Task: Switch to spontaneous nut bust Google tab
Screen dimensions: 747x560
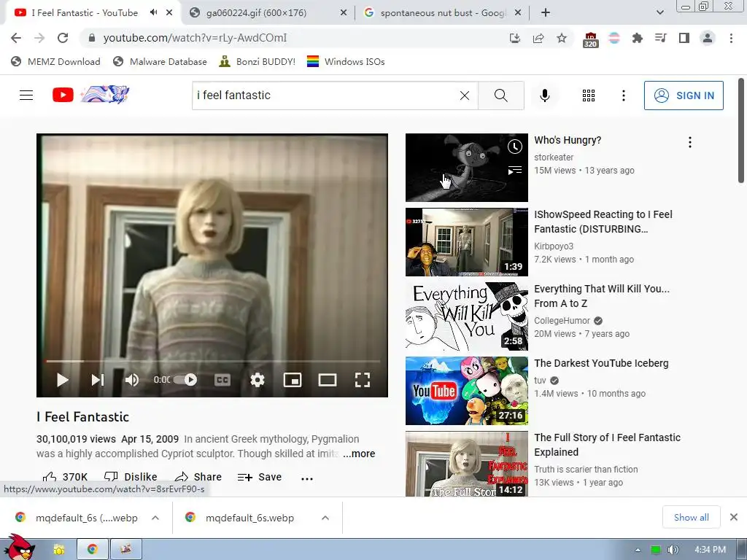Action: [x=441, y=13]
